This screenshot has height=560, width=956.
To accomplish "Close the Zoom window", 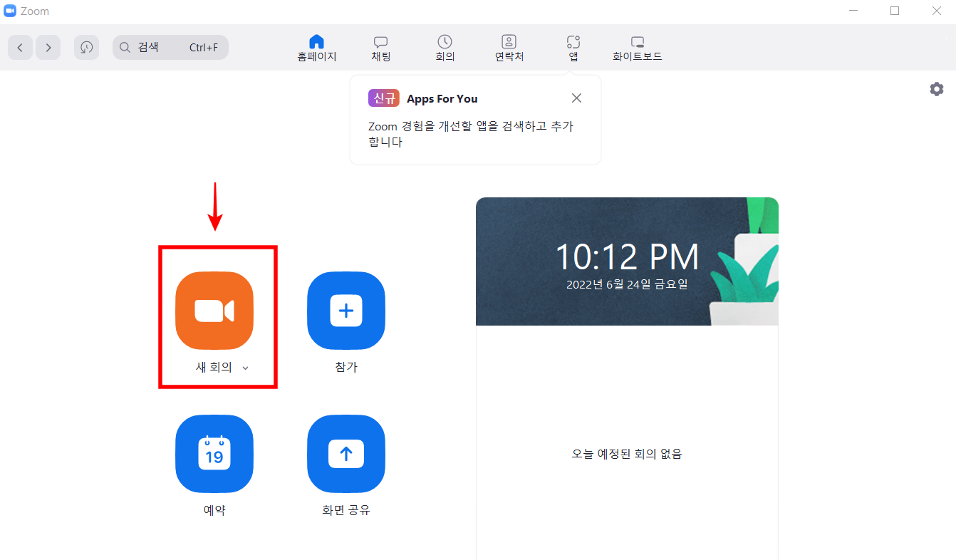I will pos(937,11).
